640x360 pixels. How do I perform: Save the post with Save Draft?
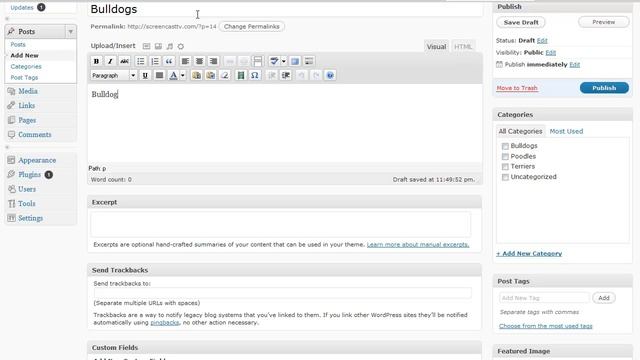click(521, 22)
